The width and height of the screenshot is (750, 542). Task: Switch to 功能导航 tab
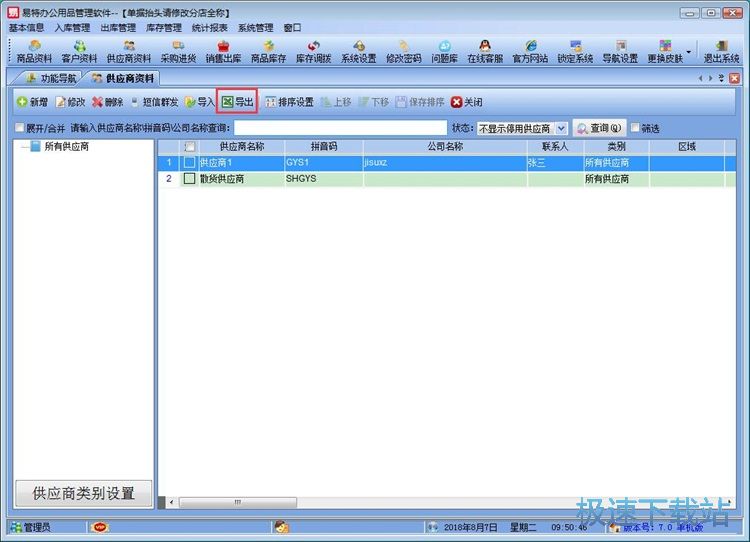pos(51,78)
